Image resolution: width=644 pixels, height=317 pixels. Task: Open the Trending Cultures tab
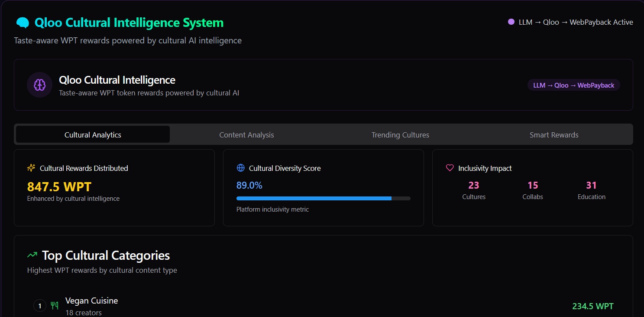(400, 135)
